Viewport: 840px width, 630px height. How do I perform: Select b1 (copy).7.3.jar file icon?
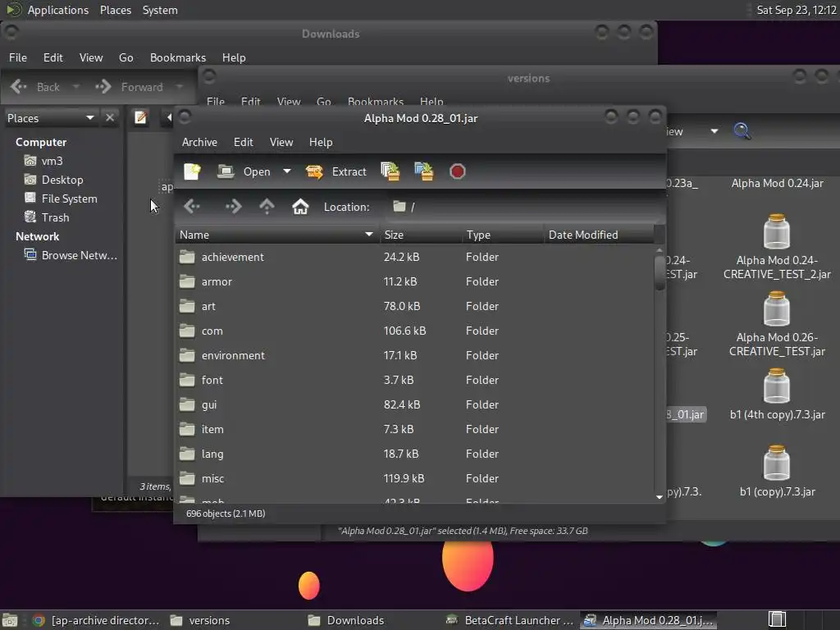777,463
